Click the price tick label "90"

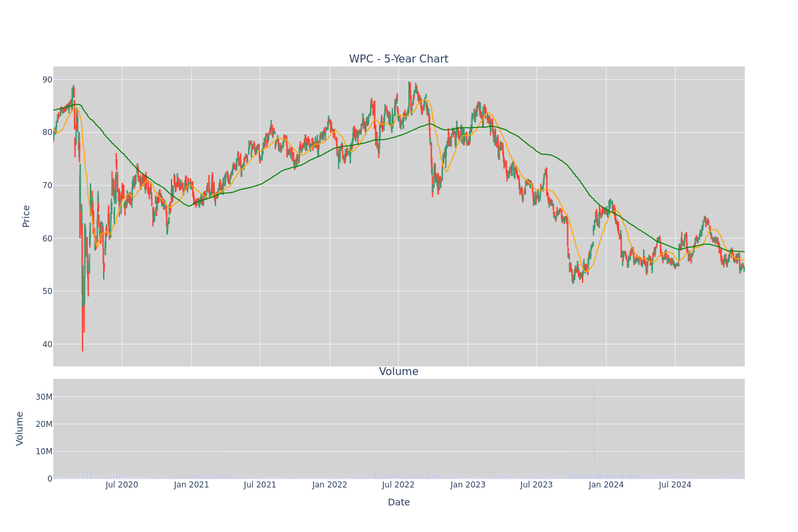point(47,80)
